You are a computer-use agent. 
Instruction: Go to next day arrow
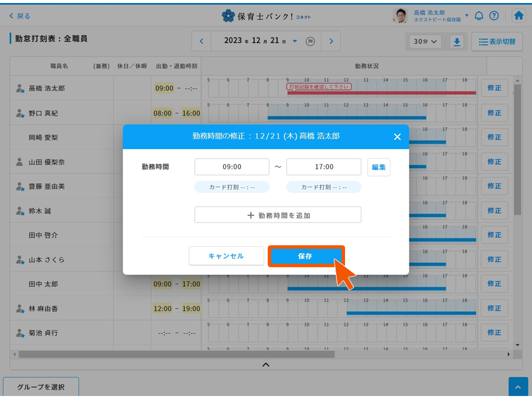(331, 41)
